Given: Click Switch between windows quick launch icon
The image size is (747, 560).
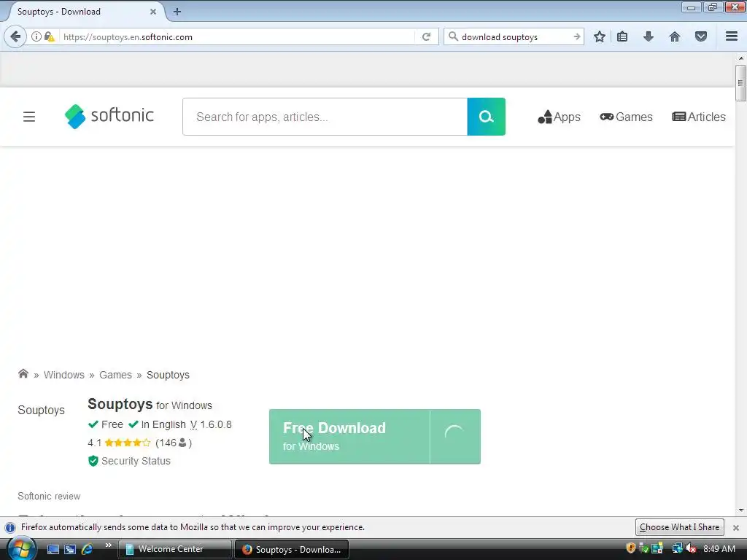Looking at the screenshot, I should tap(70, 550).
